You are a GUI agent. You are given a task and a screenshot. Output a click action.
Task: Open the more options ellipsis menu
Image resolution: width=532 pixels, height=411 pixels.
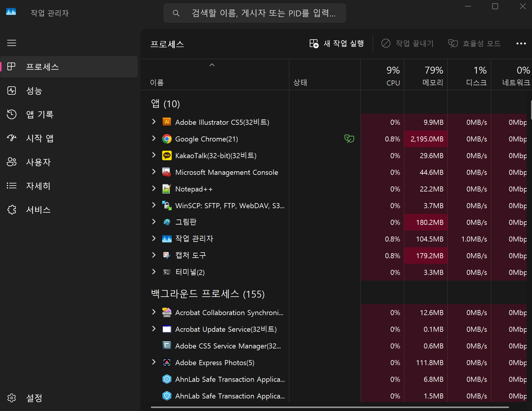tap(521, 43)
